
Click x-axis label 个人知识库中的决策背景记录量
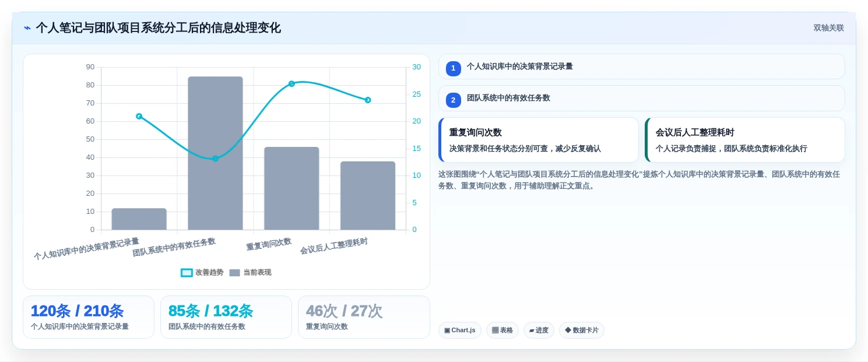click(x=86, y=248)
